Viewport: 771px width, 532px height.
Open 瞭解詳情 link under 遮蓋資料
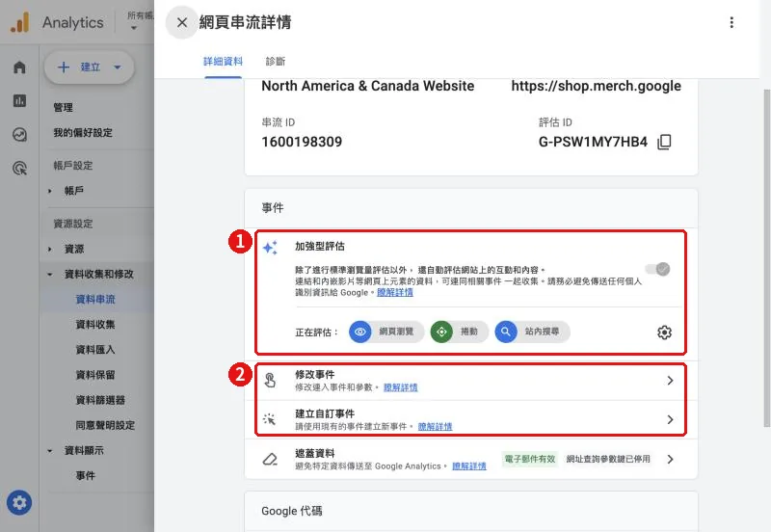point(469,466)
